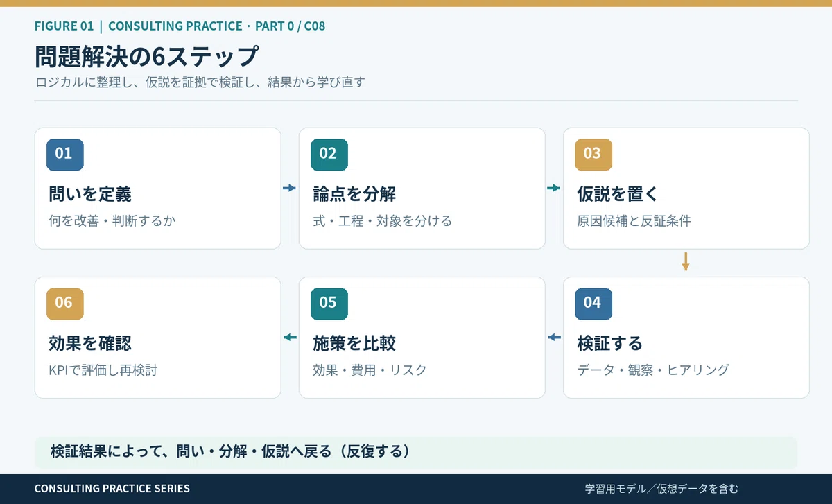Image resolution: width=832 pixels, height=504 pixels.
Task: Select the step heading "検証する"
Action: [x=610, y=343]
